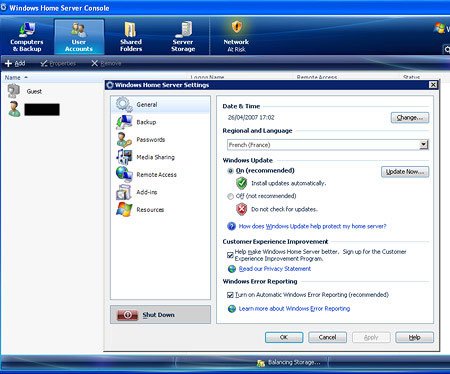Viewport: 450px width, 374px height.
Task: Click the Properties toolbar button
Action: [x=58, y=63]
